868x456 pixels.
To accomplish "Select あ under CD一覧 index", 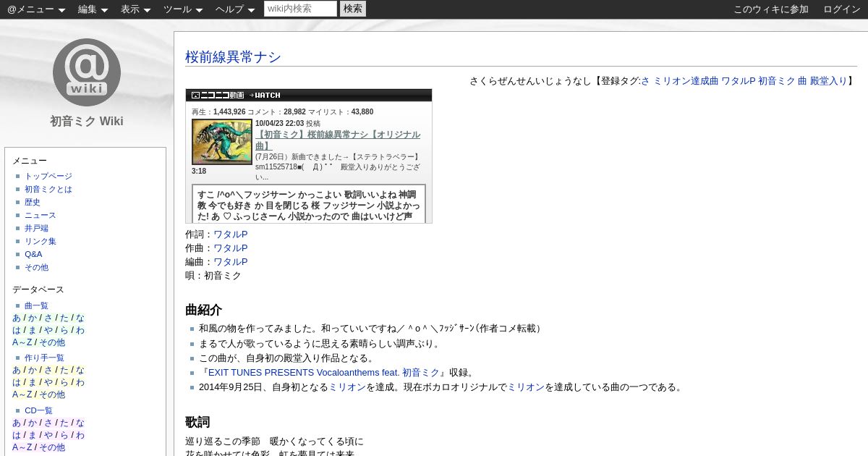I will (17, 423).
